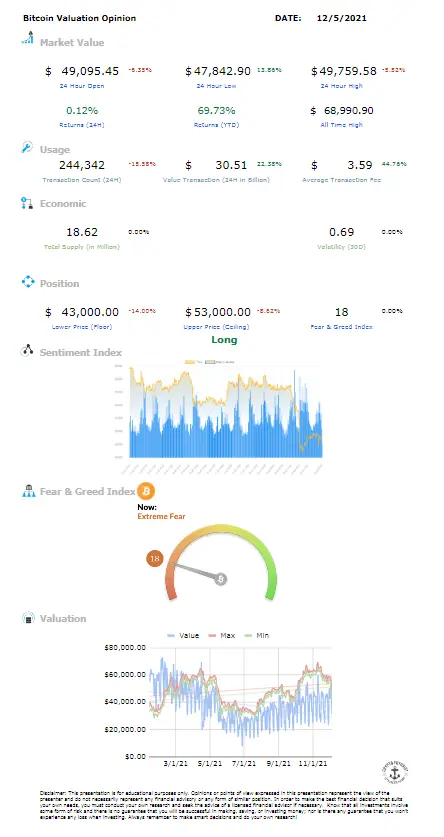Click the Fear & Greed Index value 18 in Position
Viewport: 444px width, 837px height.
[342, 312]
